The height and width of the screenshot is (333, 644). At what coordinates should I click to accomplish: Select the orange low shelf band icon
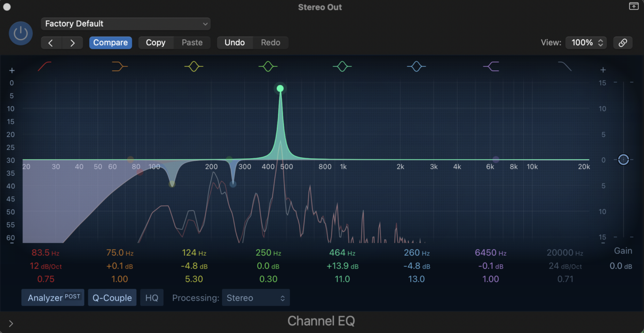(x=119, y=66)
